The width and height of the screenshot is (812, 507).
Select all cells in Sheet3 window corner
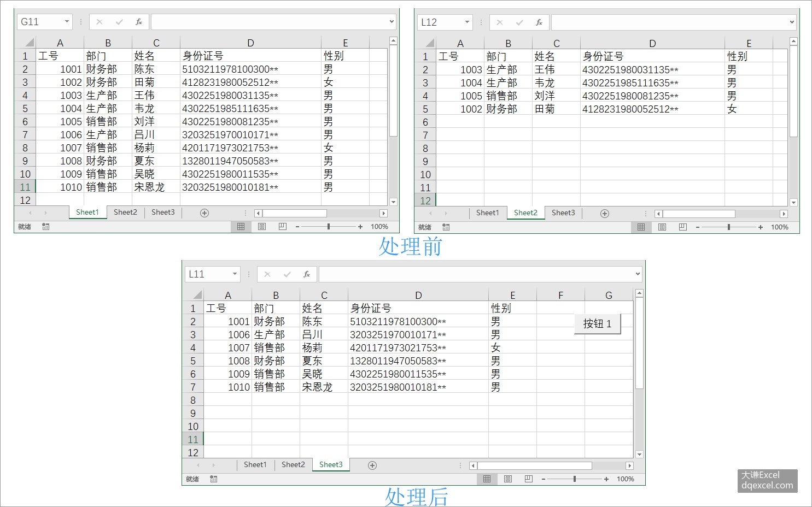click(x=193, y=294)
